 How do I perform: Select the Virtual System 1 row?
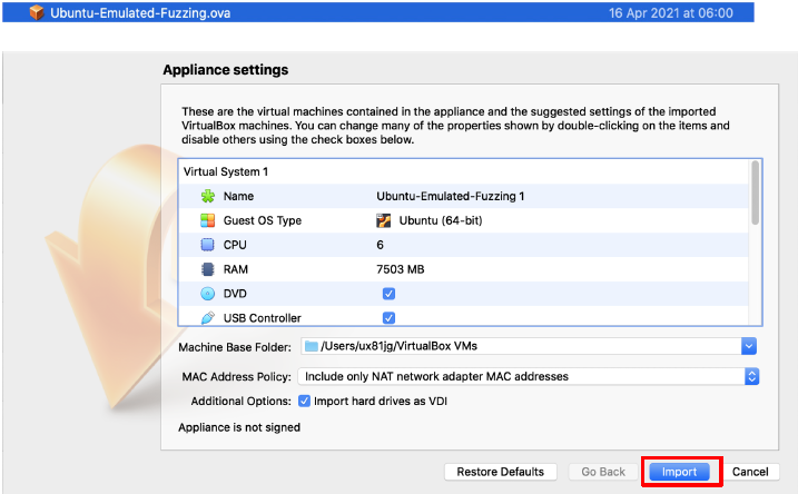click(463, 171)
